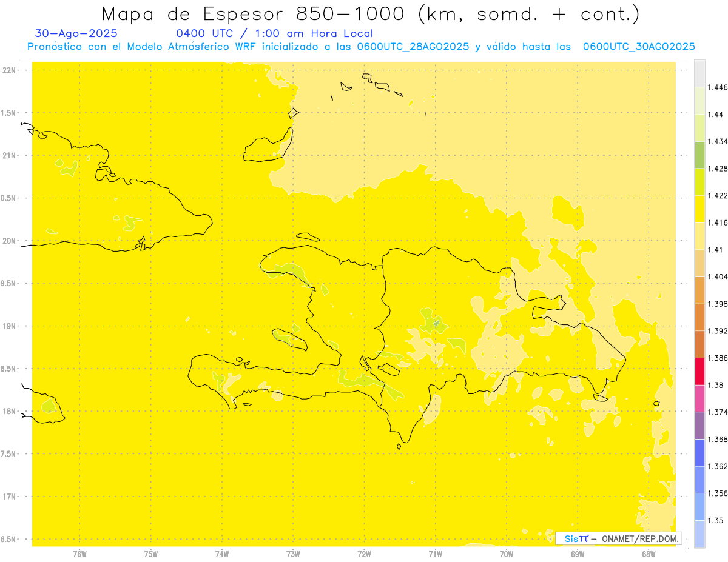Click the "21N" latitude label
728x562 pixels.
point(10,156)
